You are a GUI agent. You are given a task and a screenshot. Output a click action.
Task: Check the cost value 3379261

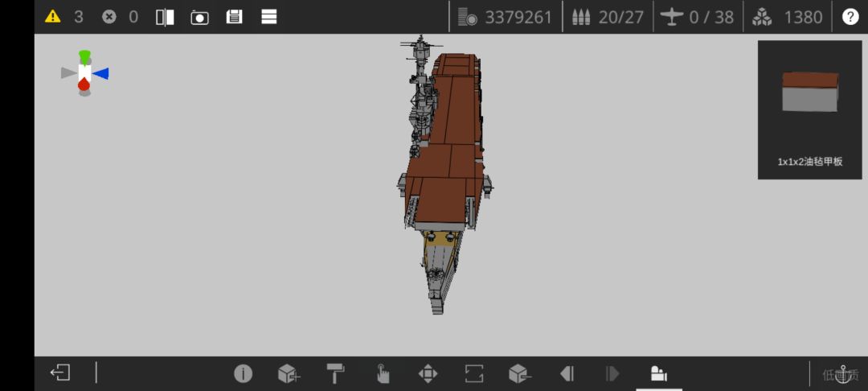point(518,17)
